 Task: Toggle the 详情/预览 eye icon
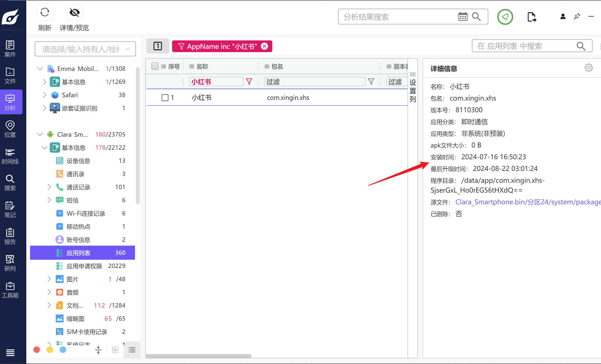tap(74, 12)
